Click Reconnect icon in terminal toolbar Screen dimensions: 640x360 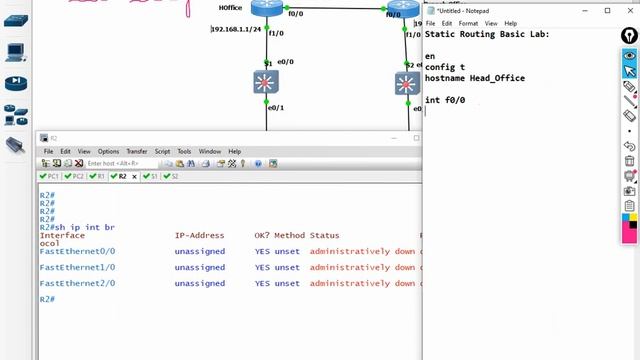68,164
